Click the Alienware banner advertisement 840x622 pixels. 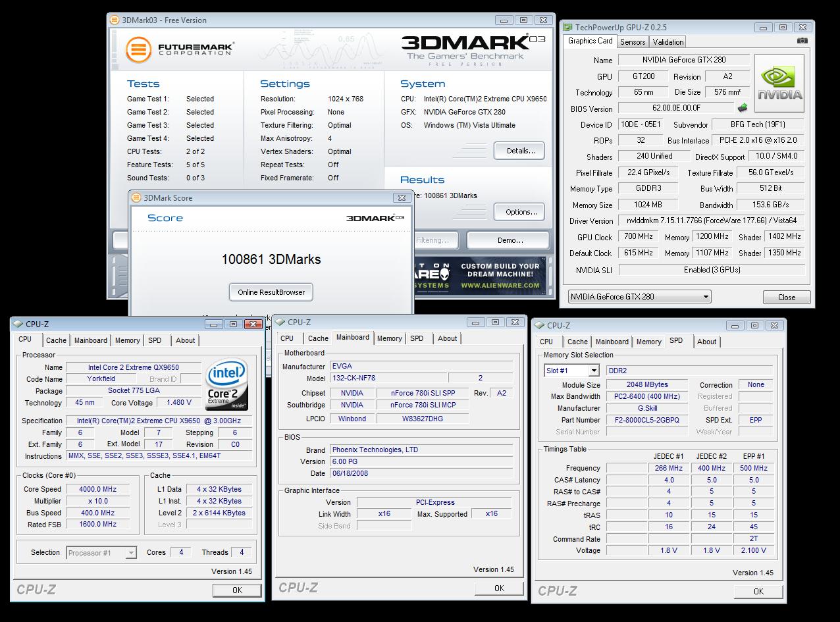(480, 276)
